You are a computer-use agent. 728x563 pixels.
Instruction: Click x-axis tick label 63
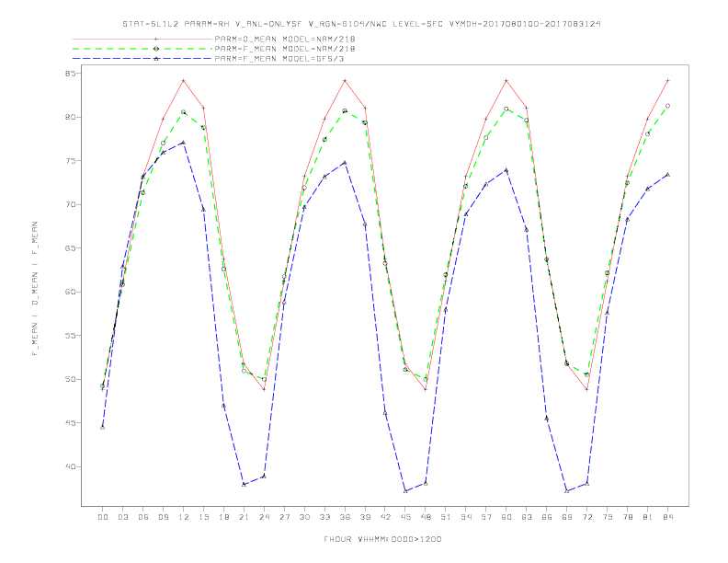click(x=527, y=517)
